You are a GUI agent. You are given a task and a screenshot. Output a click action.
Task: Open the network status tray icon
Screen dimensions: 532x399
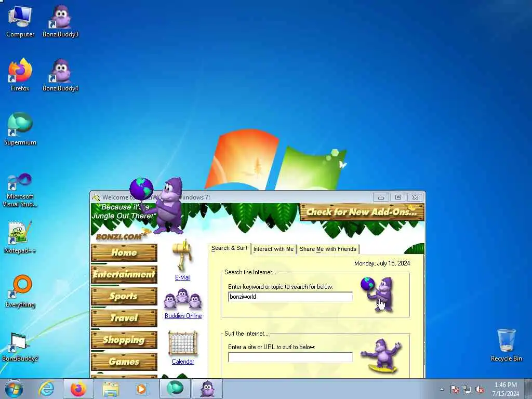pos(467,390)
